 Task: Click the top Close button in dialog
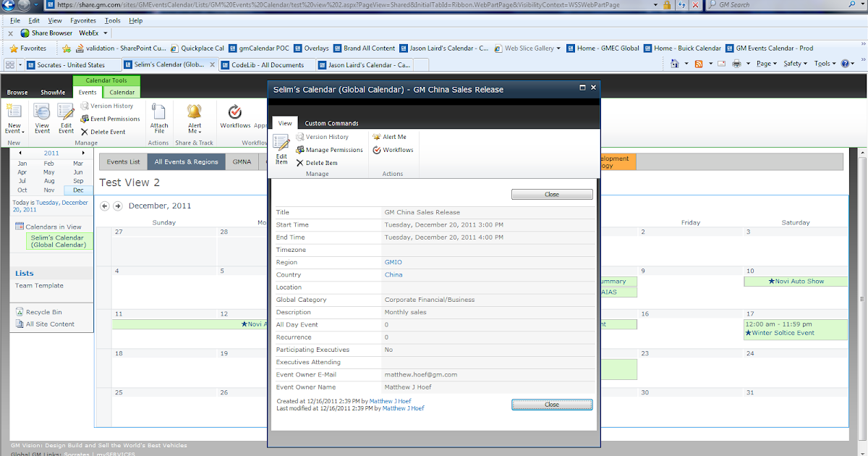point(552,194)
